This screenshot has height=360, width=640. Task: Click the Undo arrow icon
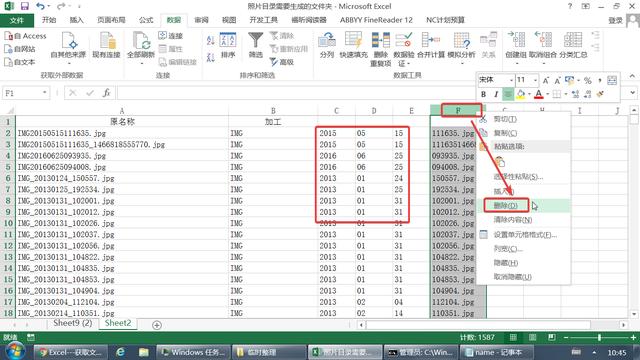[40, 6]
